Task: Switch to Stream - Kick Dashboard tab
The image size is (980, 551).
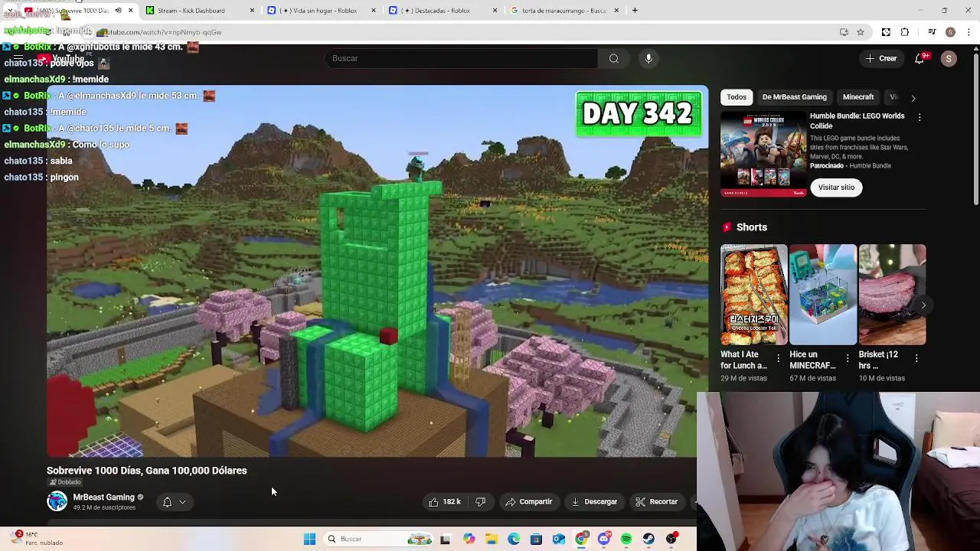Action: pos(199,11)
